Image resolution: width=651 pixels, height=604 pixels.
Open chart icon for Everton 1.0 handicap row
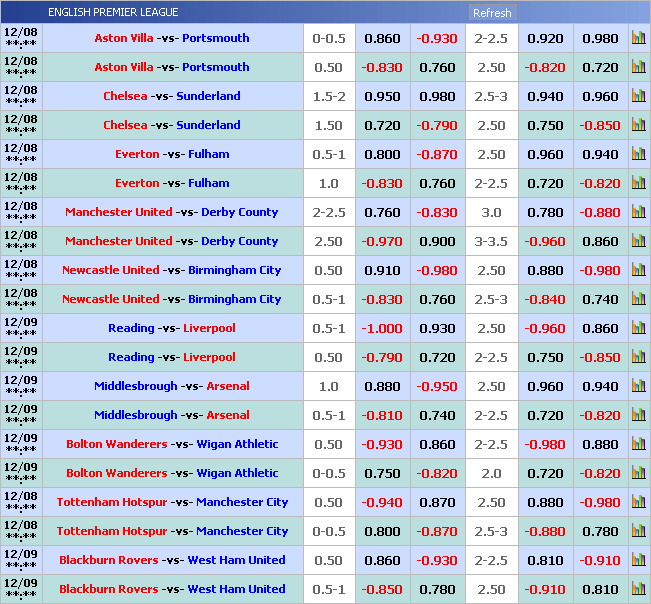(x=638, y=183)
